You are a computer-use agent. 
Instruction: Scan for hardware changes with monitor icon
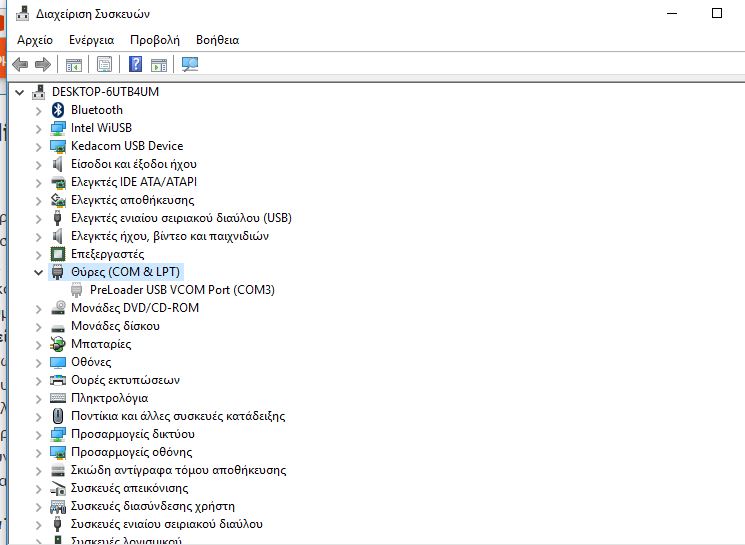190,65
